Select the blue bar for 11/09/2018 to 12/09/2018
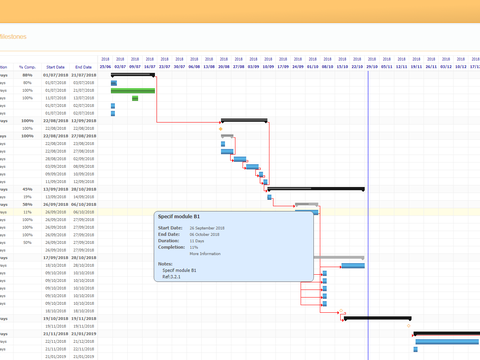 click(265, 182)
